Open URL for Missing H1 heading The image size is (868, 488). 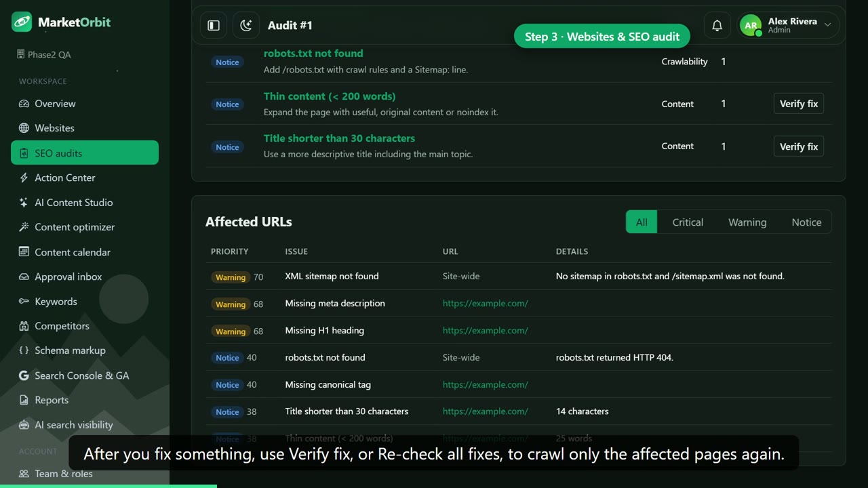(486, 331)
